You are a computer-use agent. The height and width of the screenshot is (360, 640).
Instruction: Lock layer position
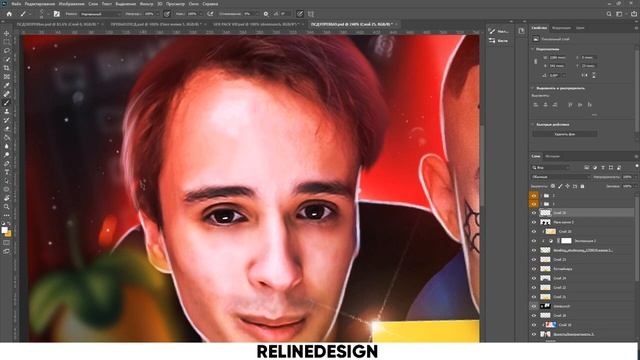(x=567, y=186)
